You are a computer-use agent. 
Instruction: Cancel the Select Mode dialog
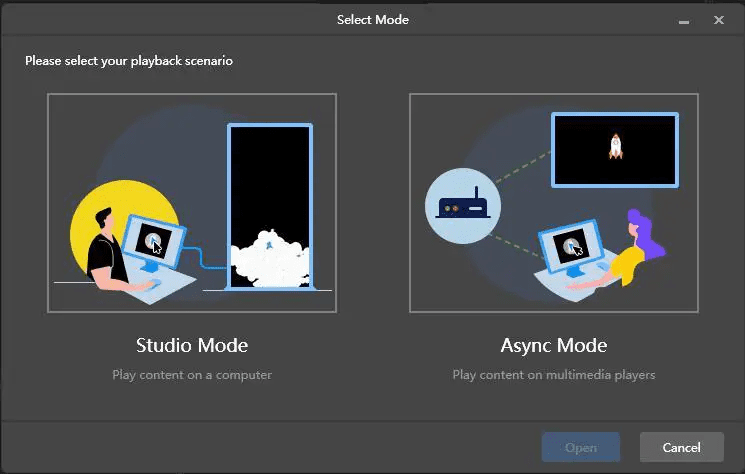(x=681, y=447)
